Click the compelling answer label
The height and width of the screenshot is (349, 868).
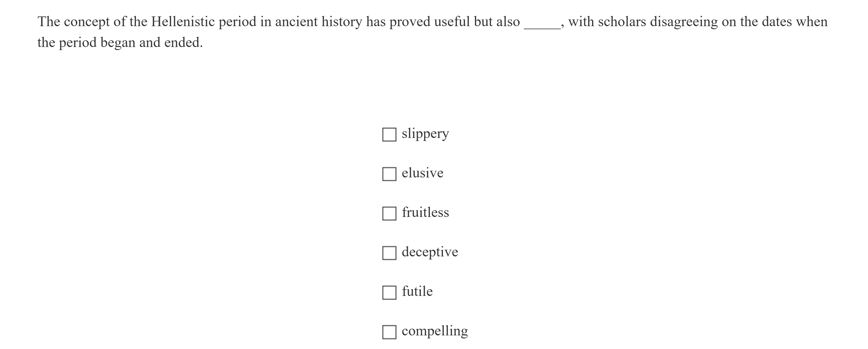click(x=435, y=331)
